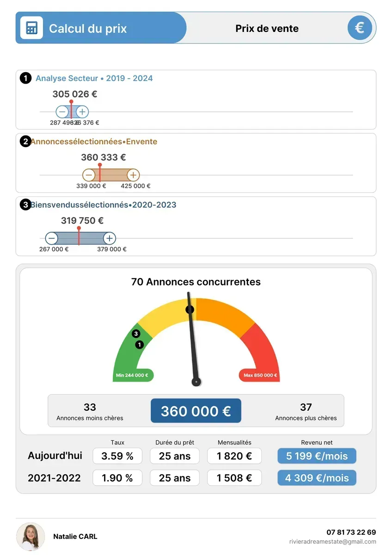Click the Max 850 000 € gauge label
This screenshot has width=392, height=555.
[x=260, y=375]
